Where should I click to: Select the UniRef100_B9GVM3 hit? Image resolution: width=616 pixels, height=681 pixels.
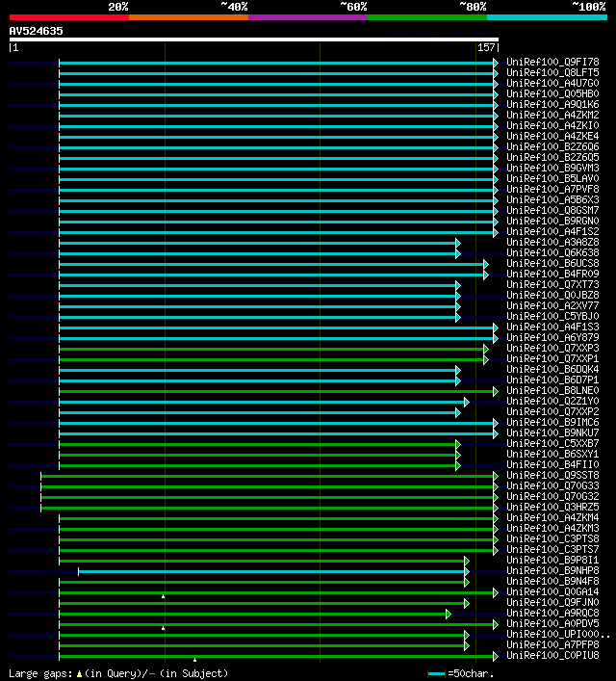click(x=552, y=168)
